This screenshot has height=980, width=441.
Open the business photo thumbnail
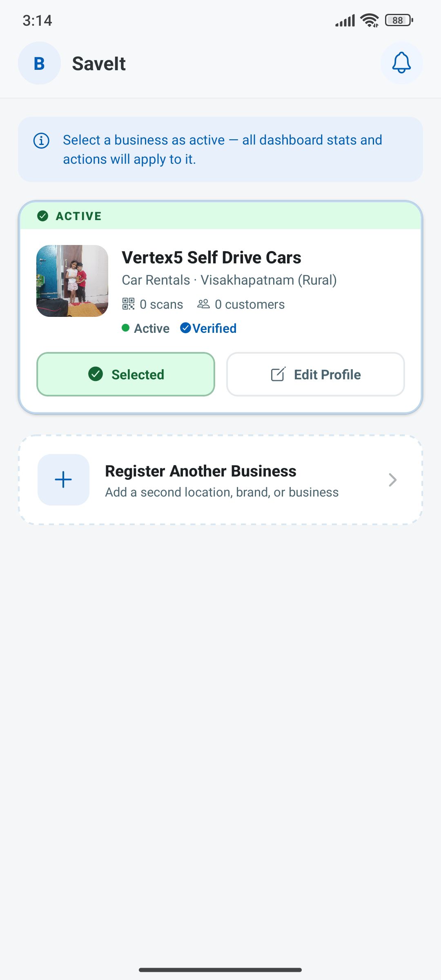(x=72, y=281)
